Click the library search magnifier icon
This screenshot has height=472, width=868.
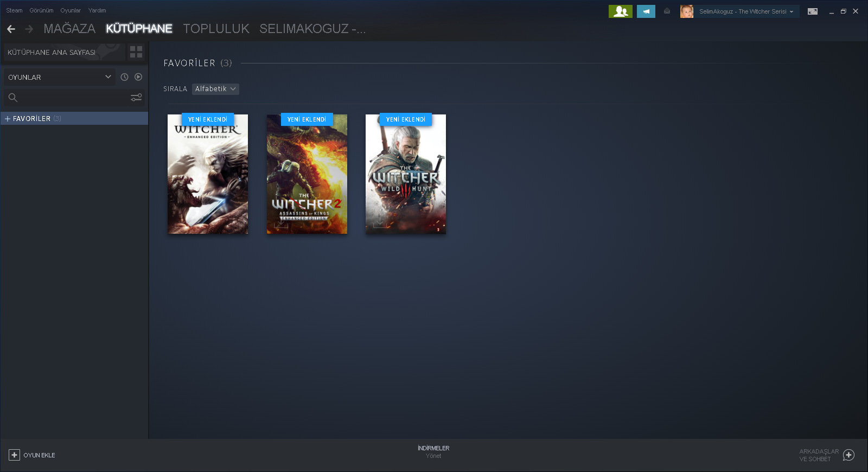(13, 98)
